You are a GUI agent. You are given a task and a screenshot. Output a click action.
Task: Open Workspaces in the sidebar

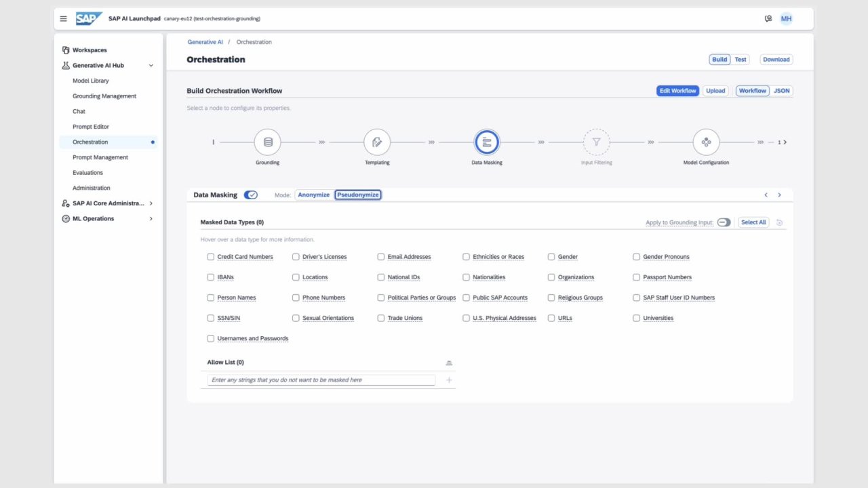pyautogui.click(x=90, y=50)
